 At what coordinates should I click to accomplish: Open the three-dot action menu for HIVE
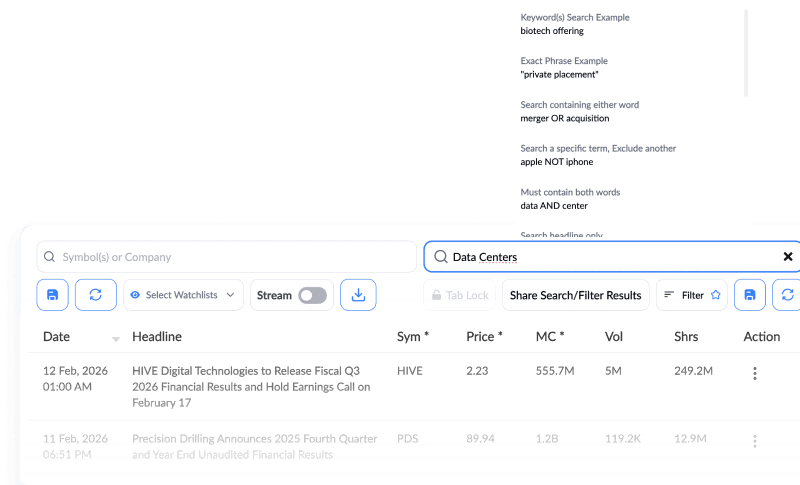754,373
